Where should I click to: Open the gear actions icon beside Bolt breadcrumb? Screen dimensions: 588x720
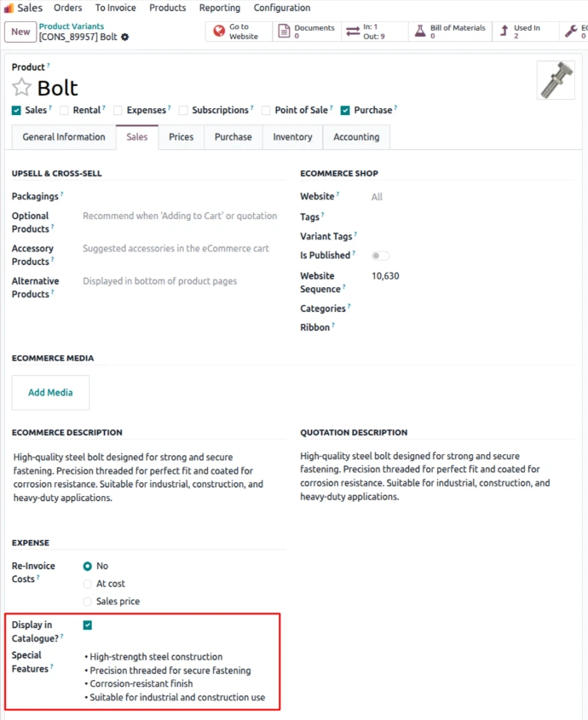tap(125, 37)
